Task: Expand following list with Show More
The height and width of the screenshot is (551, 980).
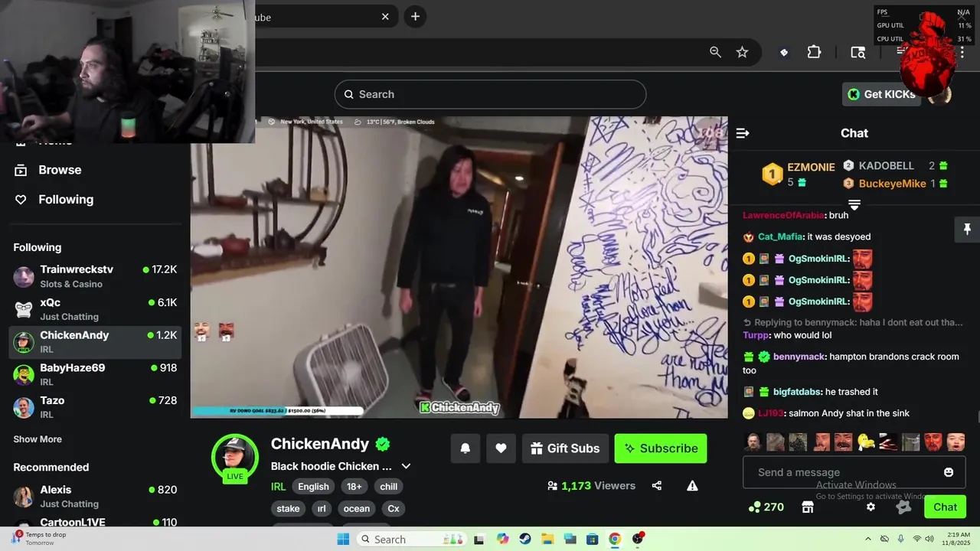Action: click(x=38, y=439)
